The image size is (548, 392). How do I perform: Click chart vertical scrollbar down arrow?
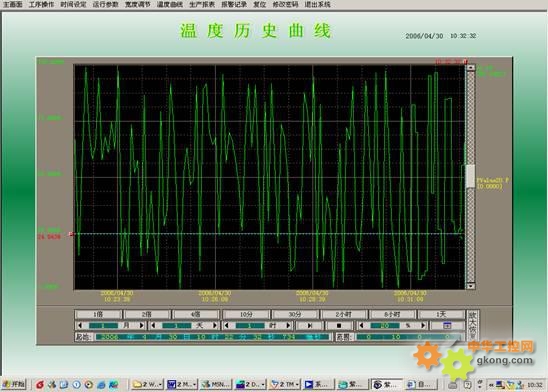(471, 286)
